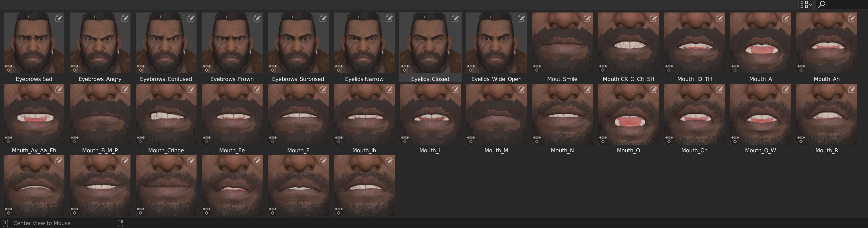Click edit icon on Eyelids_Closed pose
Screen dimensions: 868x228
[x=455, y=18]
